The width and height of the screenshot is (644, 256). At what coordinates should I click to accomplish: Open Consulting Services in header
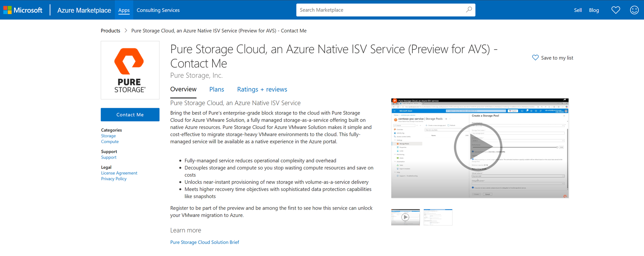[158, 10]
